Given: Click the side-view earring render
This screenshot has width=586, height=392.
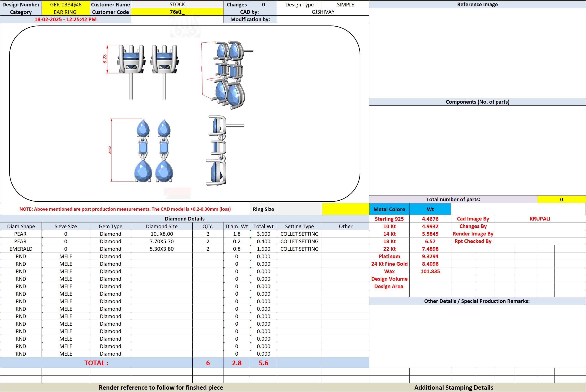Looking at the screenshot, I should pyautogui.click(x=225, y=150).
